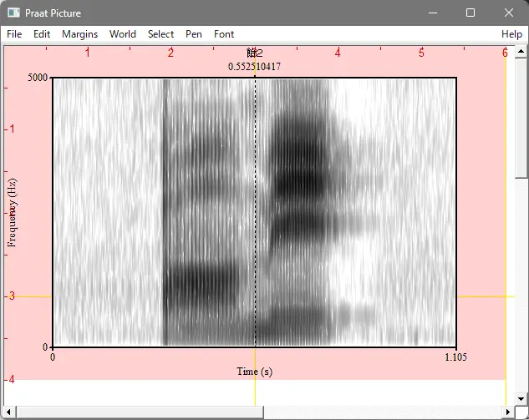This screenshot has height=420, width=529.
Task: Close the Praat Picture window
Action: pos(509,13)
